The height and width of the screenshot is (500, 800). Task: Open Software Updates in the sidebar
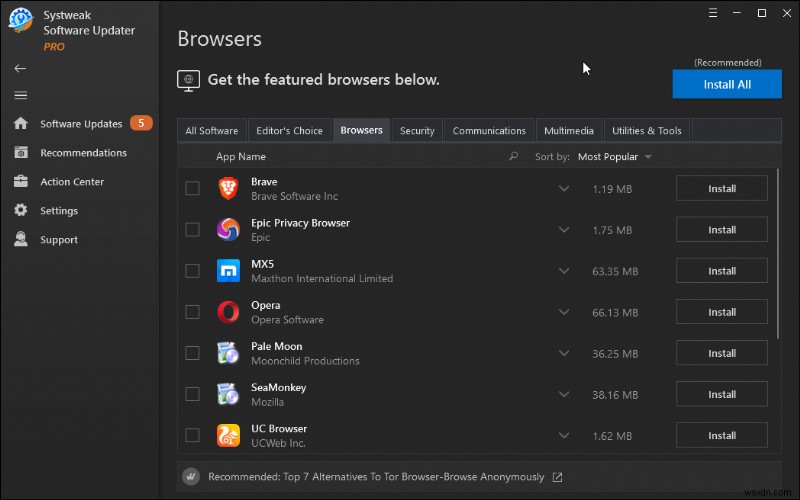tap(81, 123)
